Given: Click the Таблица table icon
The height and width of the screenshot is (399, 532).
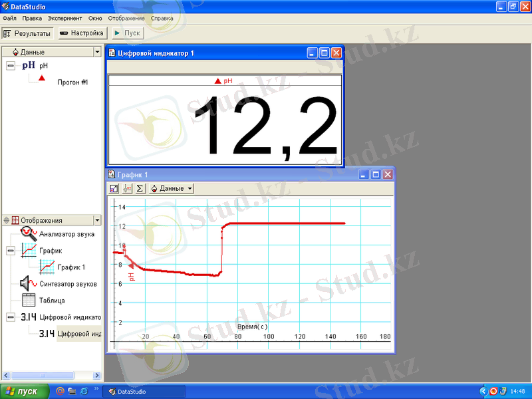Looking at the screenshot, I should [x=29, y=300].
